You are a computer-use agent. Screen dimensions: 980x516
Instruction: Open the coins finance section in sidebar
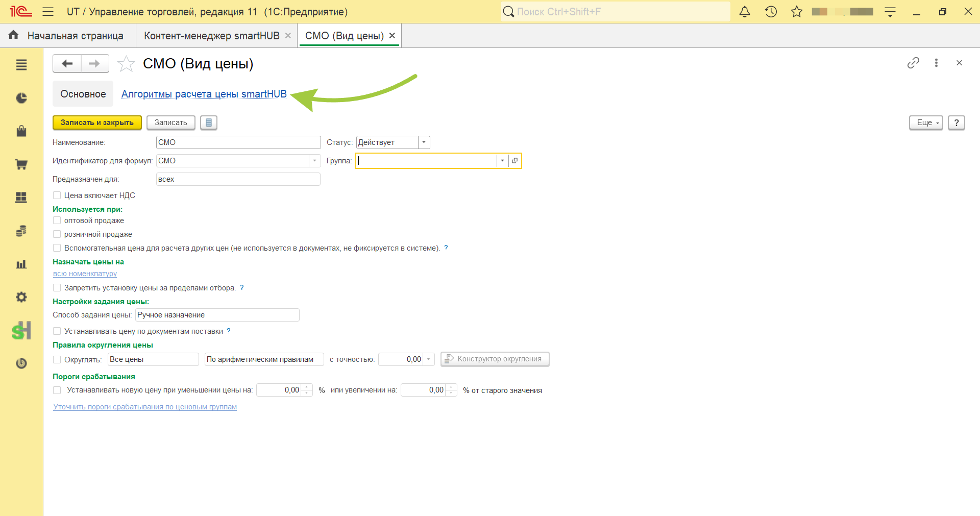[x=21, y=231]
